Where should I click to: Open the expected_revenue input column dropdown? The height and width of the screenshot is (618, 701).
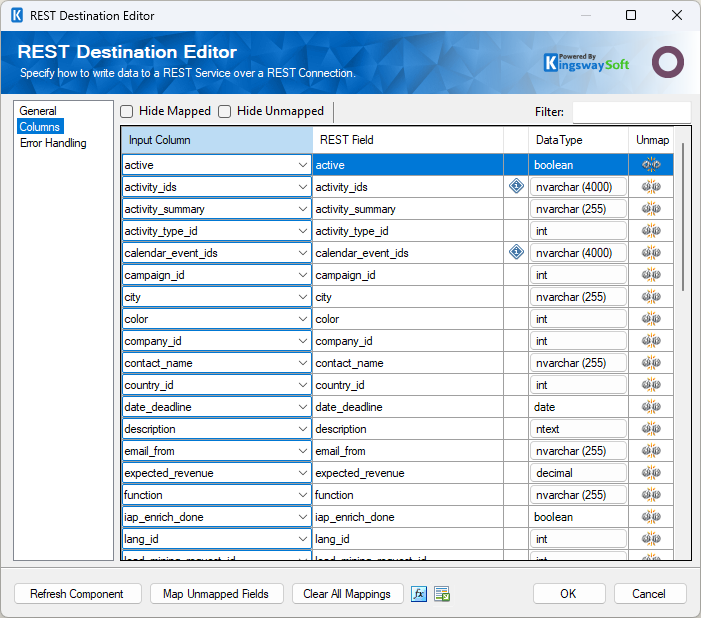tap(303, 473)
